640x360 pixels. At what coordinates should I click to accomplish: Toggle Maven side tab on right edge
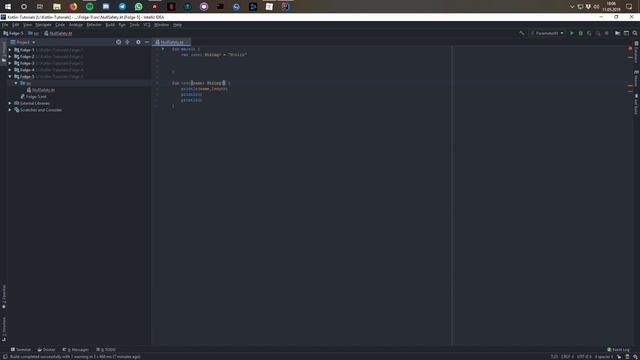636,78
